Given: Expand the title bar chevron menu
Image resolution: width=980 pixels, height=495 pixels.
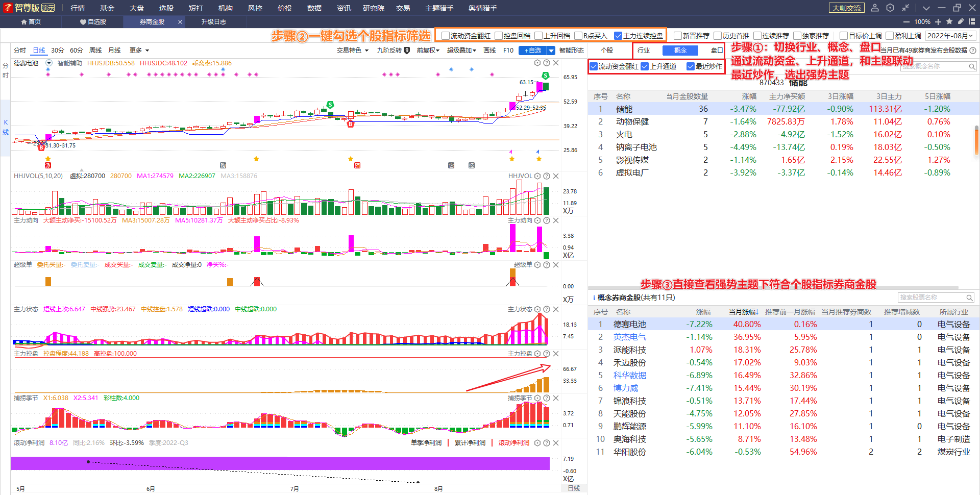Looking at the screenshot, I should 926,8.
